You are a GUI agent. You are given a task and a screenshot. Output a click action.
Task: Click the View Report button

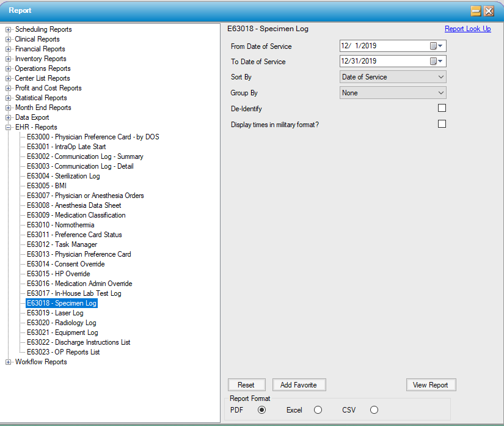click(431, 385)
